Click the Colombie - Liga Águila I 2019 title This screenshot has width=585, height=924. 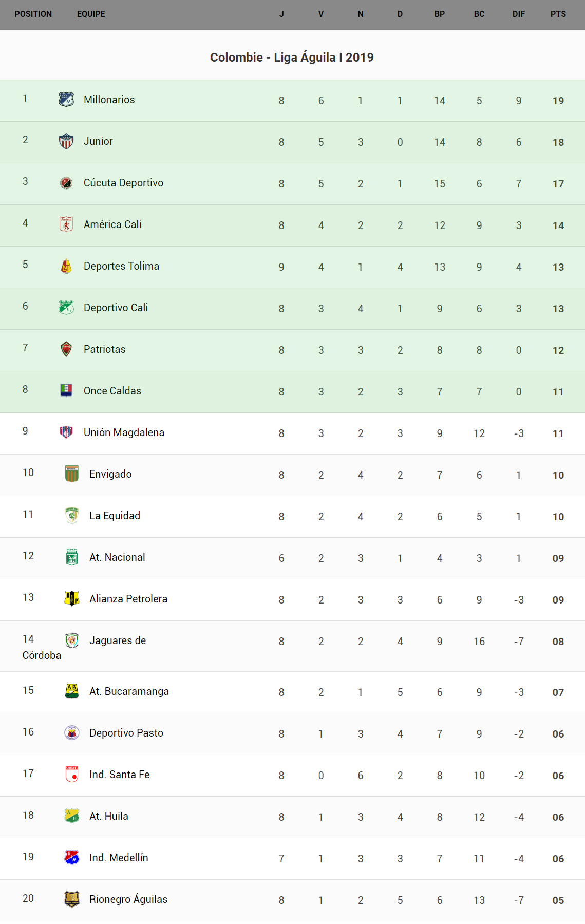pos(292,58)
